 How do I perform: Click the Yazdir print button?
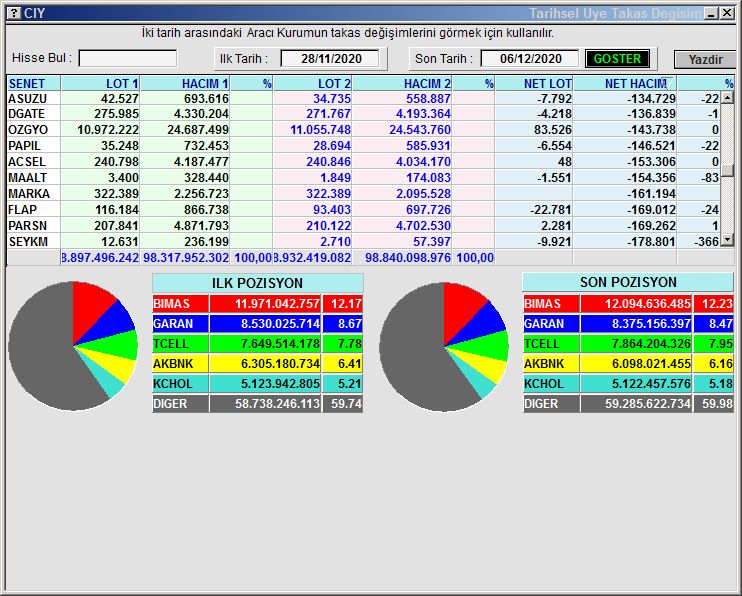click(705, 60)
